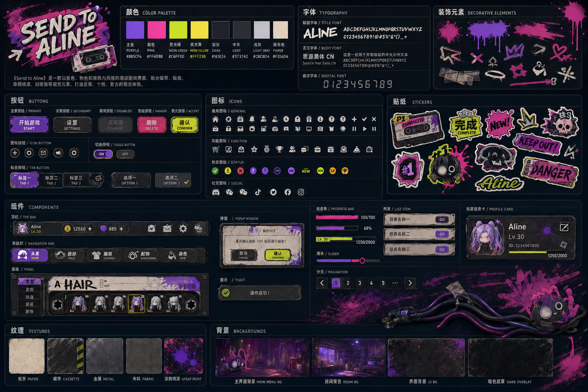The width and height of the screenshot is (588, 392).
Task: Click the star icon in Function icons
Action: point(254,149)
